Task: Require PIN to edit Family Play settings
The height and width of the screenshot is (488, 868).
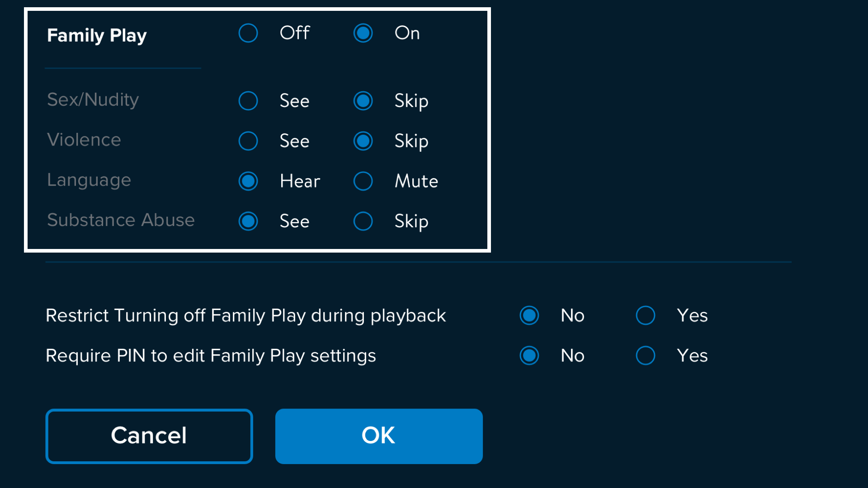Action: click(x=646, y=356)
